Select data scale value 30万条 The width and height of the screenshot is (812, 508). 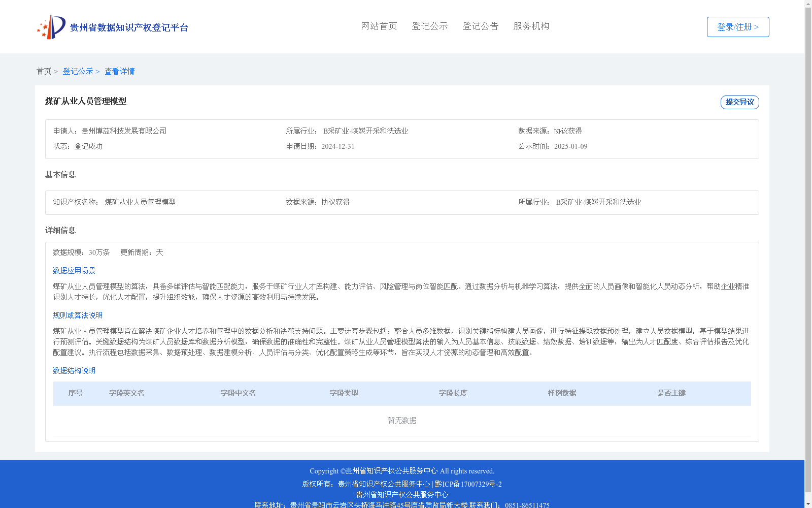pyautogui.click(x=99, y=252)
